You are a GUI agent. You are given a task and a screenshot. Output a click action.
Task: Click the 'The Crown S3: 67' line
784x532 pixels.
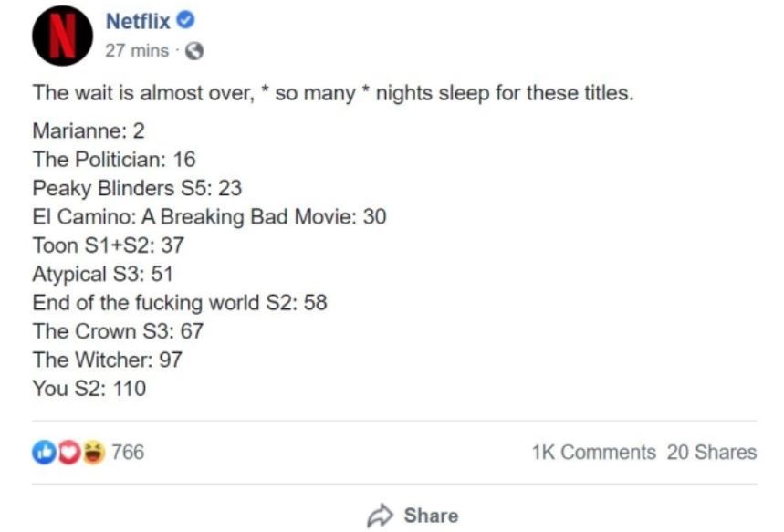(118, 331)
